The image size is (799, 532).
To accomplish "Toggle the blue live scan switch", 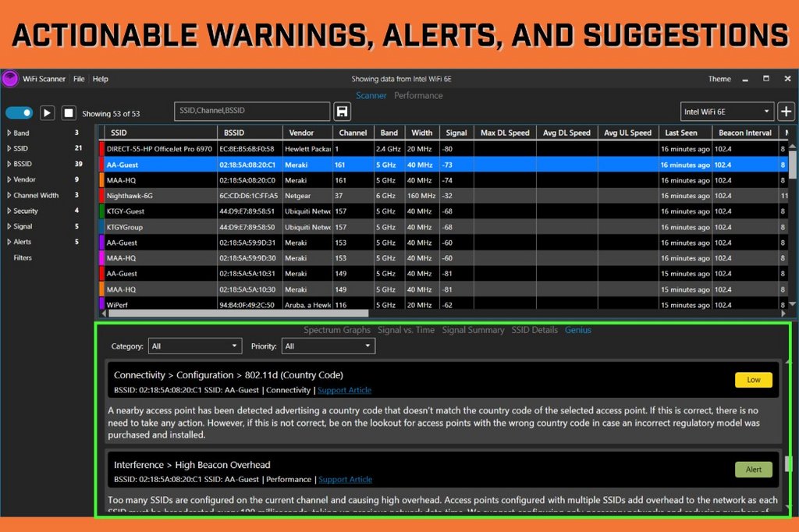I will click(x=20, y=112).
